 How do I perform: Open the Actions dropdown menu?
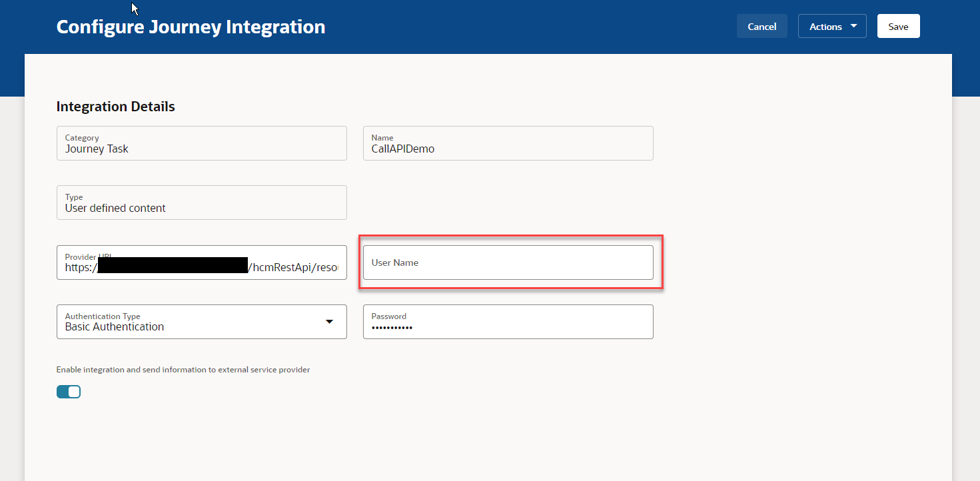[x=832, y=27]
